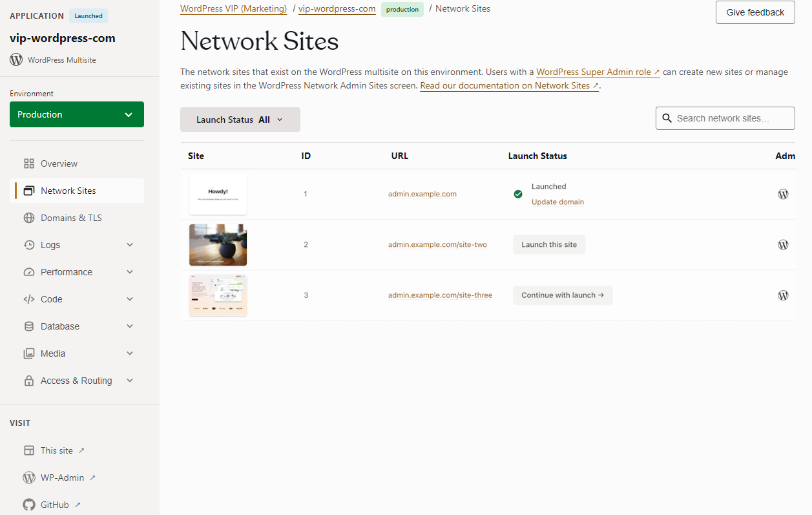The height and width of the screenshot is (515, 812).
Task: Expand the Database menu chevron
Action: click(x=130, y=326)
